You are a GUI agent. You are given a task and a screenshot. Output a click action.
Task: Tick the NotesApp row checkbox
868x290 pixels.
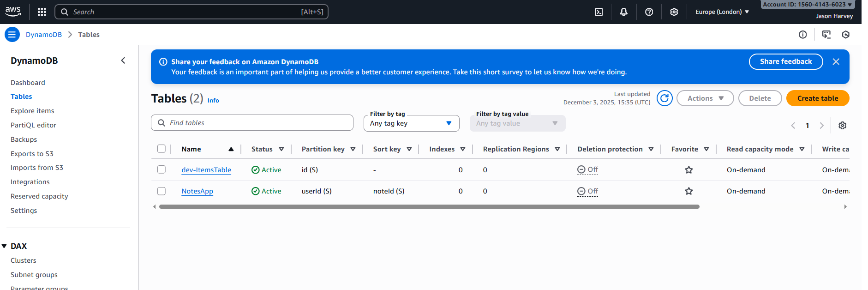[162, 191]
